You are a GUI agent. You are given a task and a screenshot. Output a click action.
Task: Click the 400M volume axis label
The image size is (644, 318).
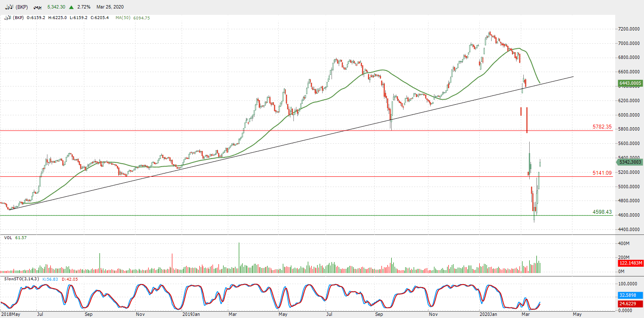[624, 244]
